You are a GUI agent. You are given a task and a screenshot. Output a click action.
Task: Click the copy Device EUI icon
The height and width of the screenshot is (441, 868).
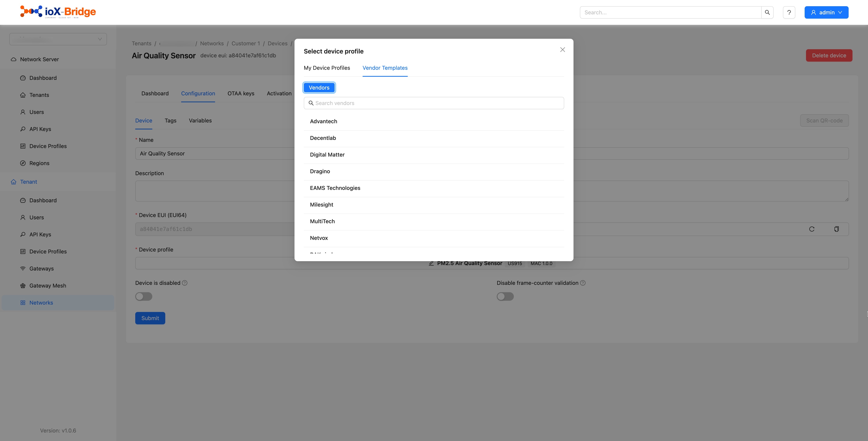point(836,229)
